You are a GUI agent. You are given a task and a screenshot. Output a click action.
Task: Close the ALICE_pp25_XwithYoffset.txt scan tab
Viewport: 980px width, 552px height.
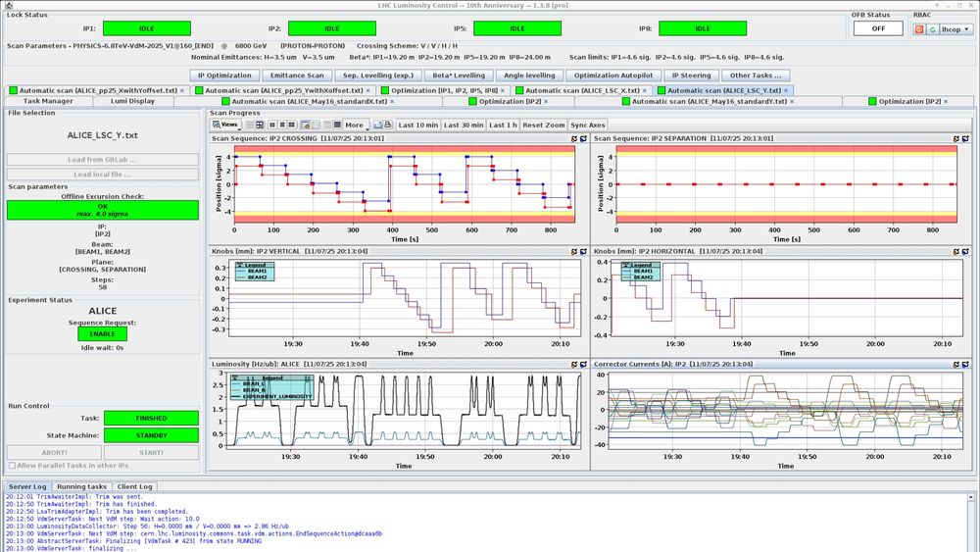[182, 90]
